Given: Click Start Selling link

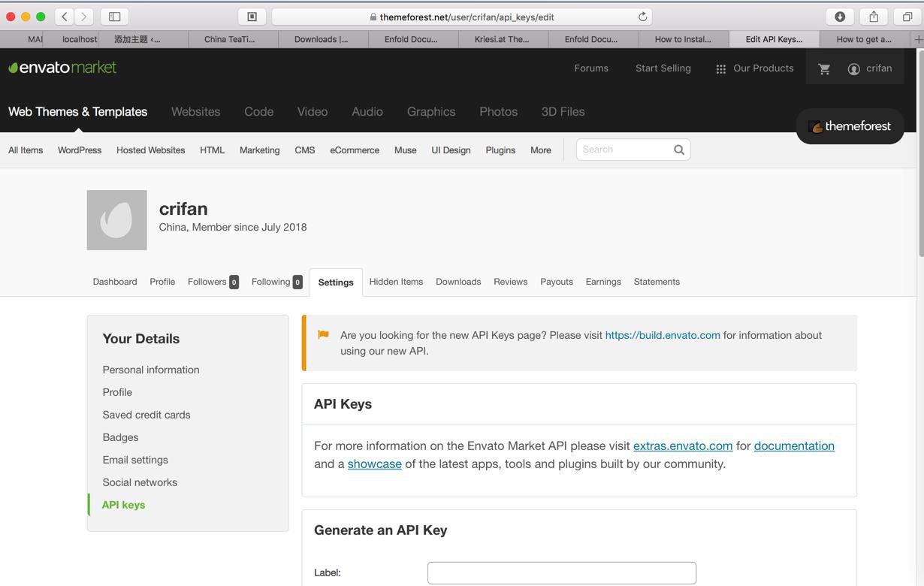Looking at the screenshot, I should click(663, 68).
